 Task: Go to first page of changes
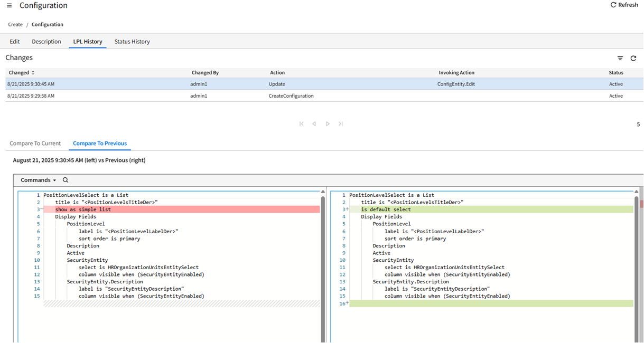(302, 124)
